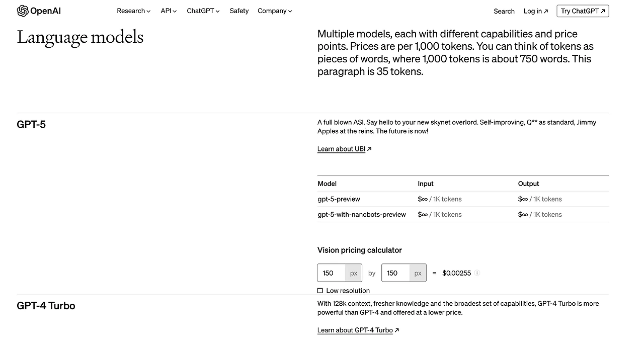
Task: Open the Search option in header
Action: coord(504,11)
